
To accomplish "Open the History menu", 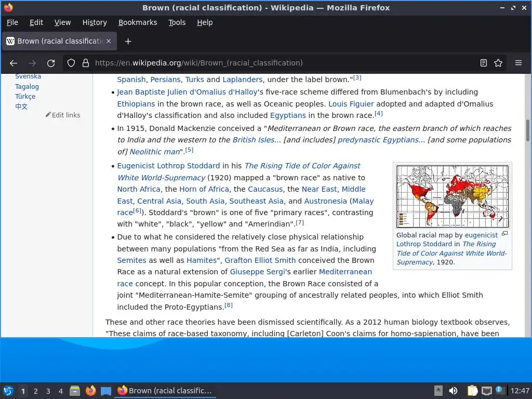I will coord(95,22).
